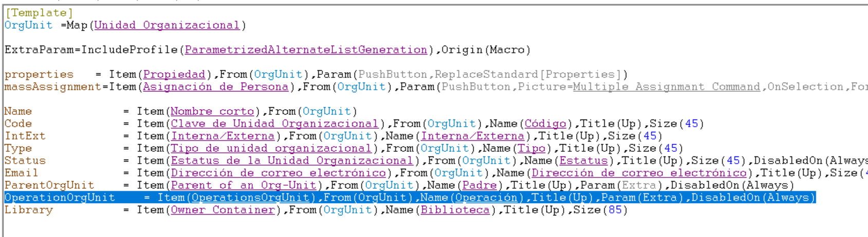Image resolution: width=868 pixels, height=237 pixels.
Task: Click the 'Operación' link in highlighted row
Action: (x=486, y=197)
